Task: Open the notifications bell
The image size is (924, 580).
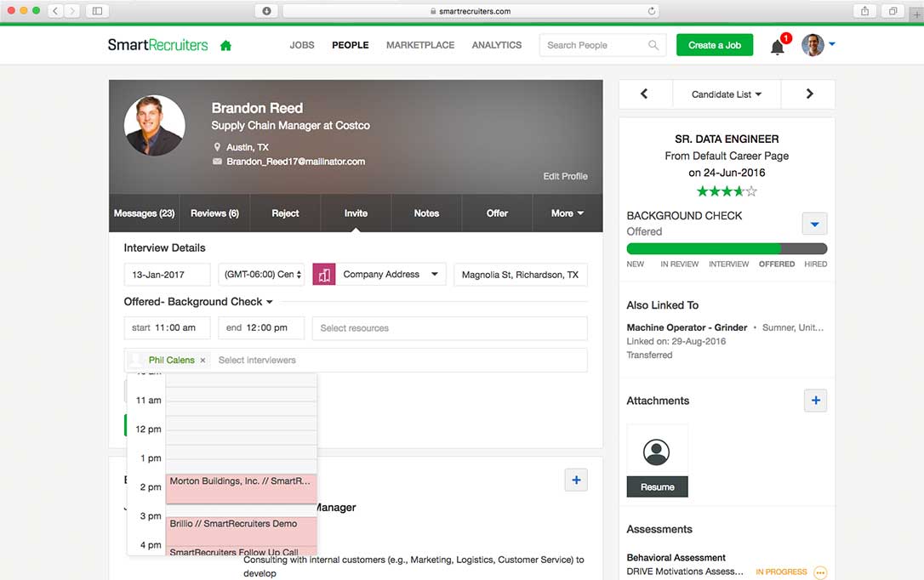Action: 778,47
